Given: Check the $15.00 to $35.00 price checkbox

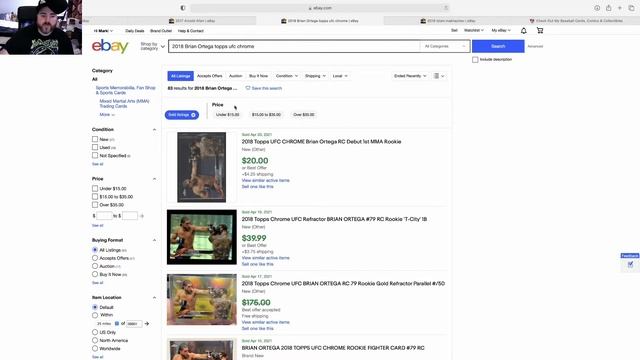Looking at the screenshot, I should click(x=95, y=197).
